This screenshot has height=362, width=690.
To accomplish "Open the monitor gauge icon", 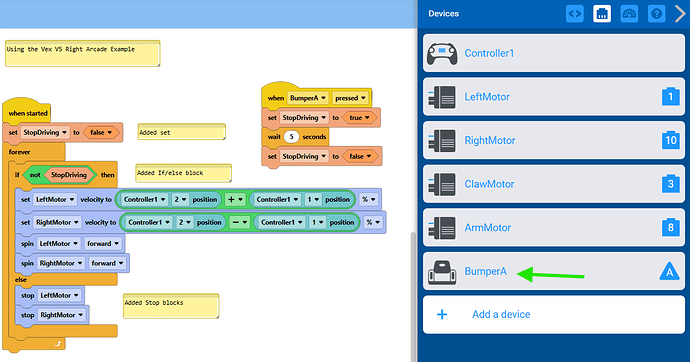I will 629,14.
